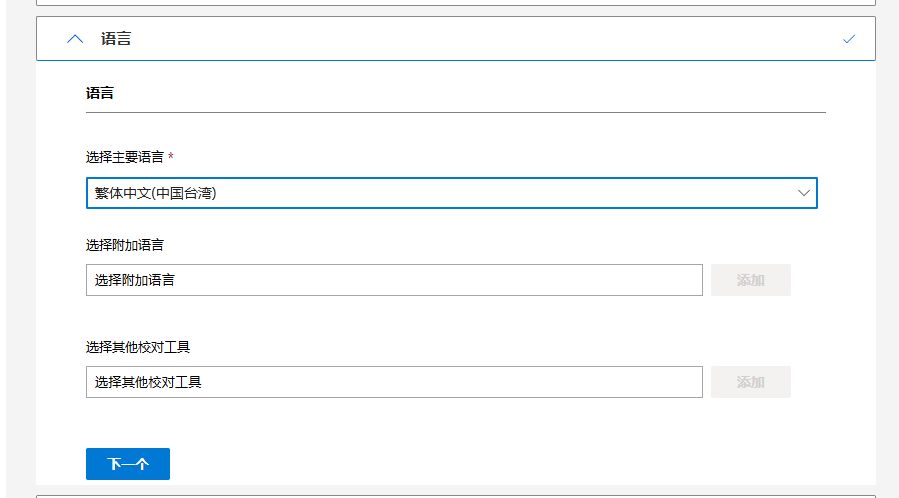Collapse the 语言 section using the chevron
The width and height of the screenshot is (899, 498).
pyautogui.click(x=75, y=39)
